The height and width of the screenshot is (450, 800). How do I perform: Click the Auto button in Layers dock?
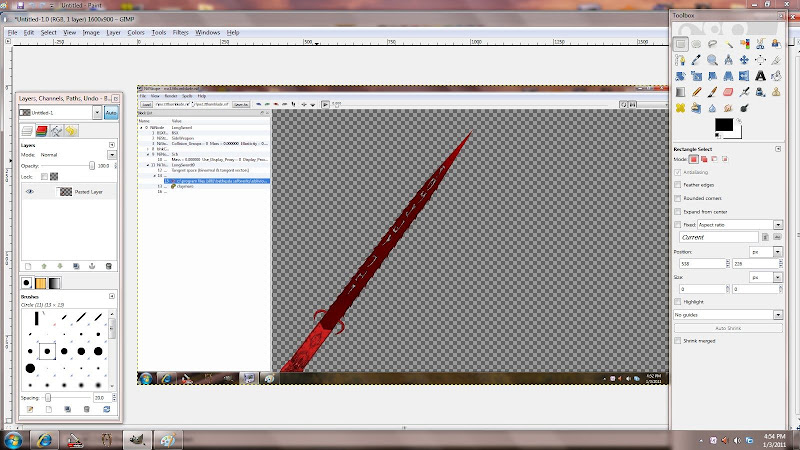[111, 114]
